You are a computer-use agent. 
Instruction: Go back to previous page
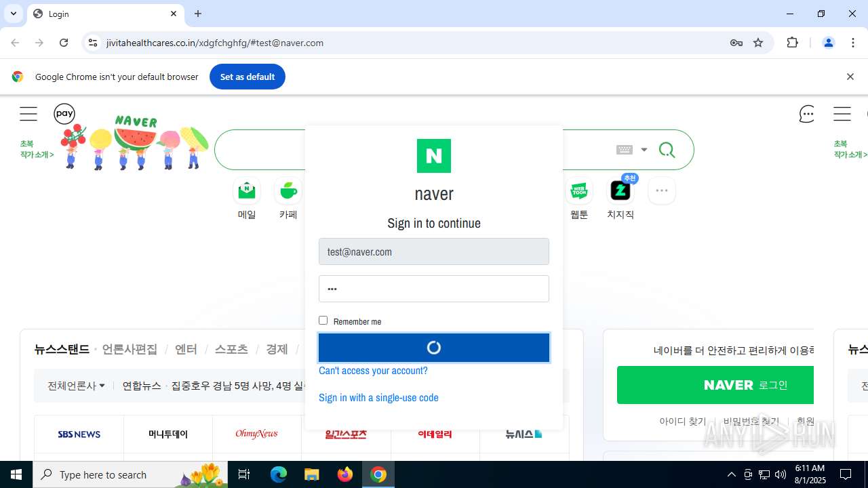[15, 43]
